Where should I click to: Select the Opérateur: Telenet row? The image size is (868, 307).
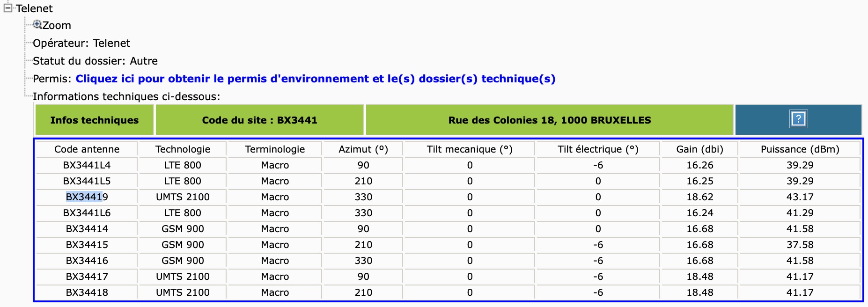coord(81,43)
